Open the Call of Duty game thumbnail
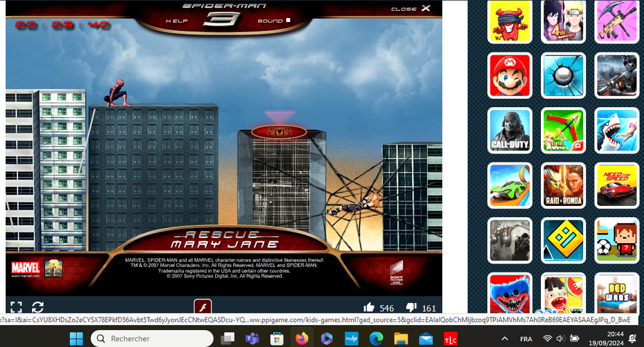644x347 pixels. (x=509, y=131)
